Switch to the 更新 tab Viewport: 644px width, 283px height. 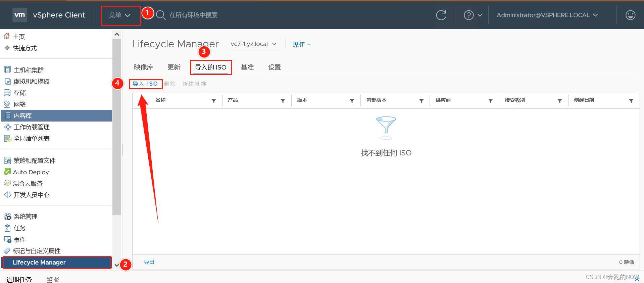tap(174, 67)
